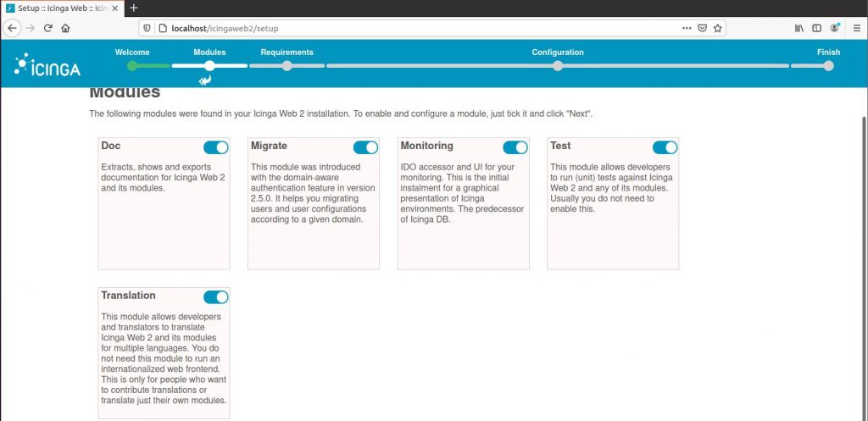The height and width of the screenshot is (421, 868).
Task: Click the site information page icon
Action: [x=162, y=28]
